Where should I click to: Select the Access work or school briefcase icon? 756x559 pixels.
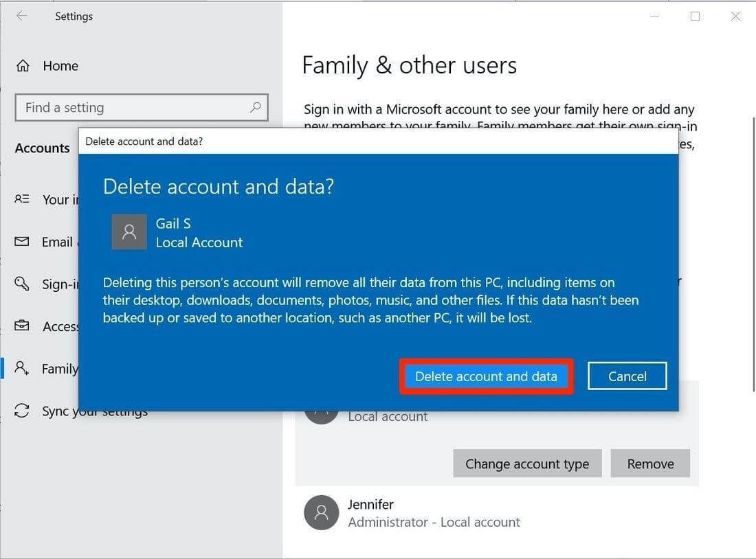click(22, 326)
